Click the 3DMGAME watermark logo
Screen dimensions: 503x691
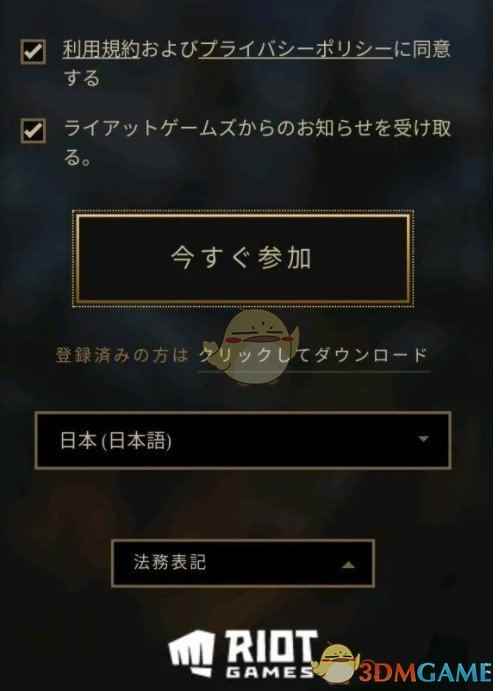(425, 672)
